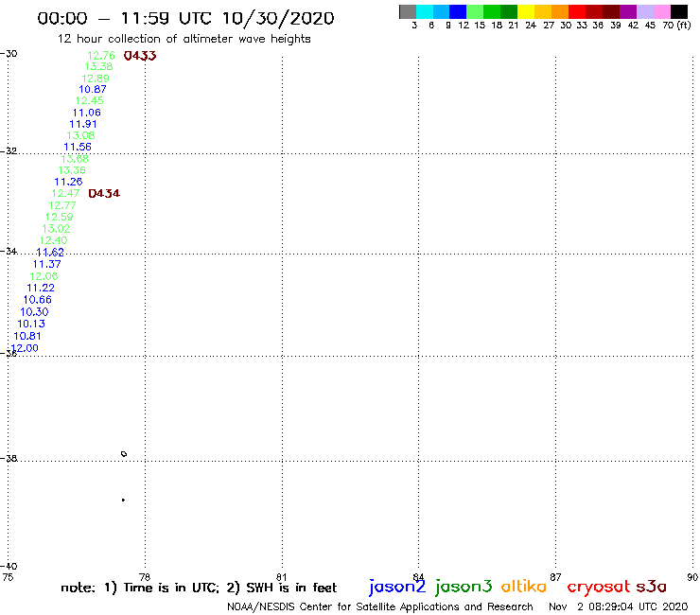
Task: Click the jason3 satellite legend label
Action: click(x=464, y=587)
